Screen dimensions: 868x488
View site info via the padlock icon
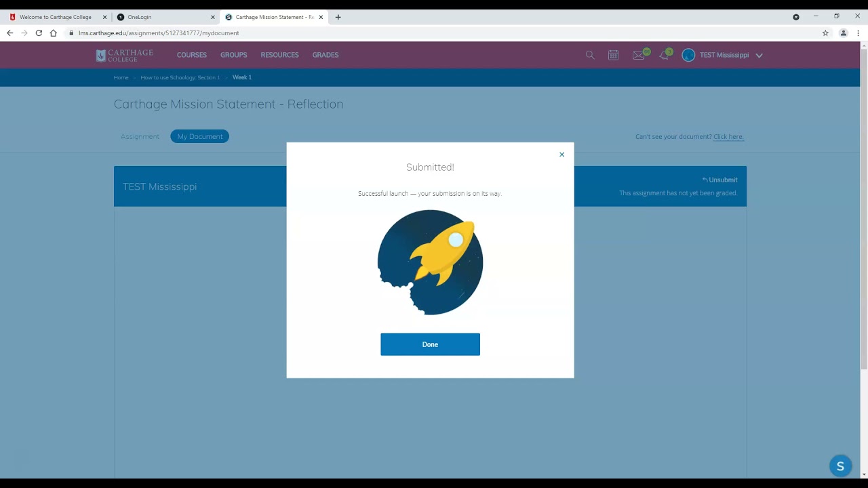tap(71, 33)
